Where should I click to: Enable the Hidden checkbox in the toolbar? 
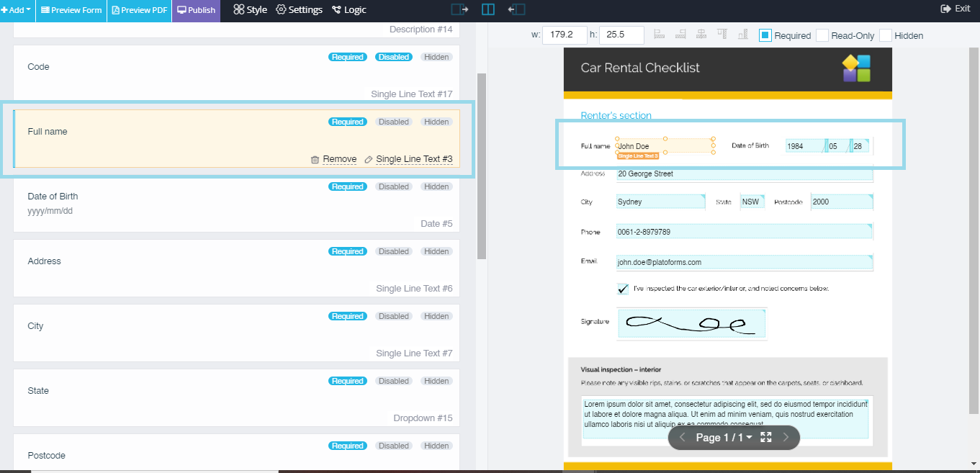[x=885, y=35]
